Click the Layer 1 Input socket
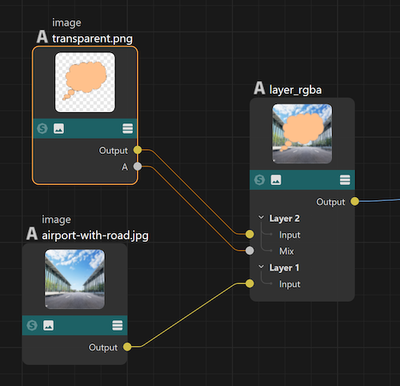This screenshot has width=400, height=386. tap(250, 284)
